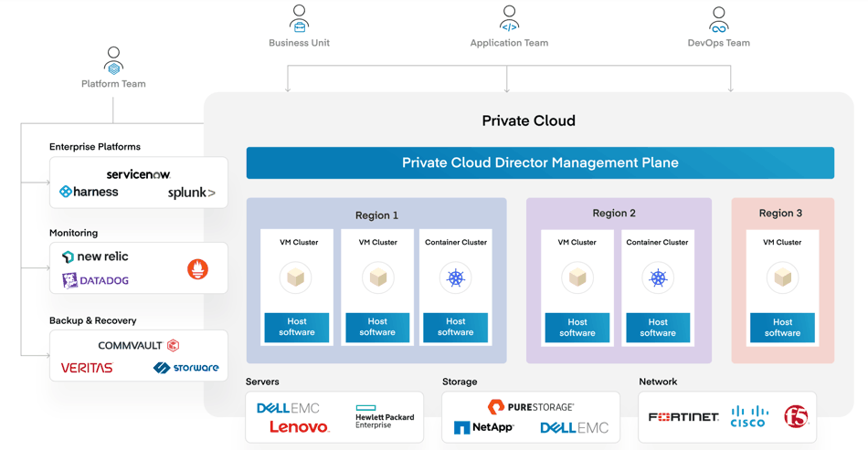Click the Business Unit briefcase person icon
868x450 pixels.
(x=299, y=19)
